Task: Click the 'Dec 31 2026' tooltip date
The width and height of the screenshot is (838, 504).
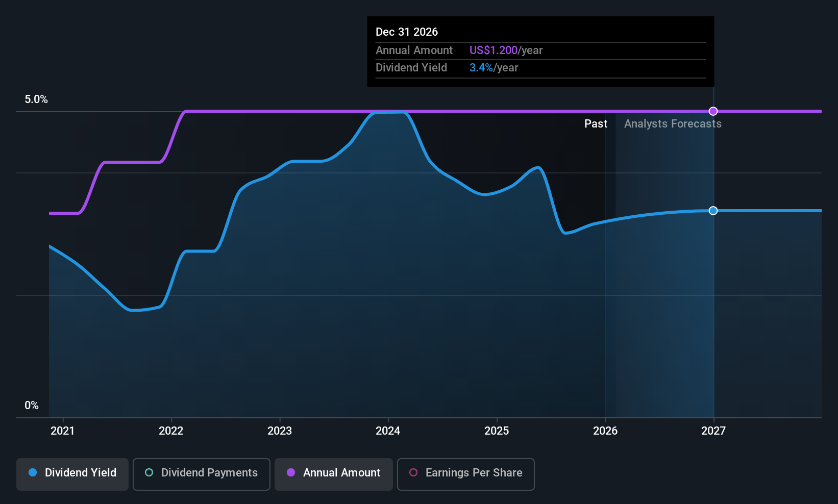Action: pyautogui.click(x=407, y=32)
